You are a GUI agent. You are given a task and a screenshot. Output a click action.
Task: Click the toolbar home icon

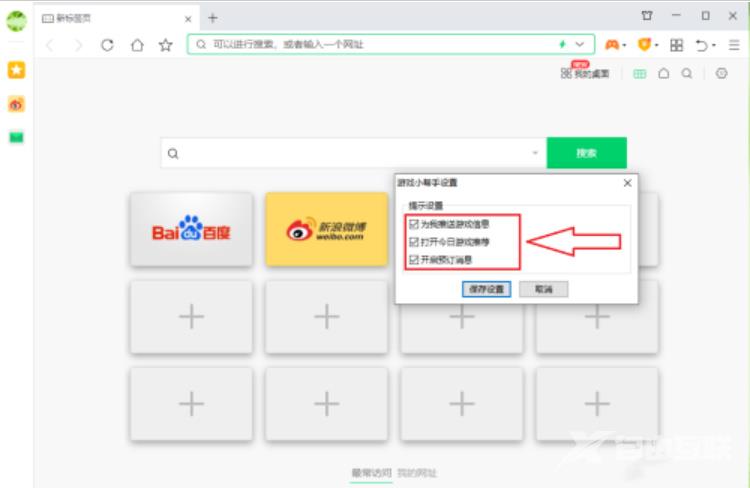tap(137, 45)
